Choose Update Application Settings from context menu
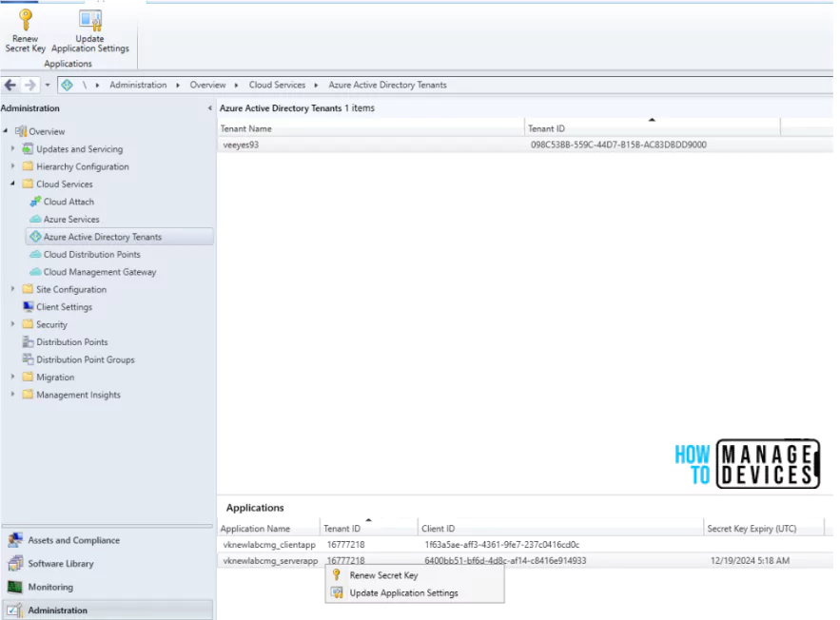 point(415,592)
